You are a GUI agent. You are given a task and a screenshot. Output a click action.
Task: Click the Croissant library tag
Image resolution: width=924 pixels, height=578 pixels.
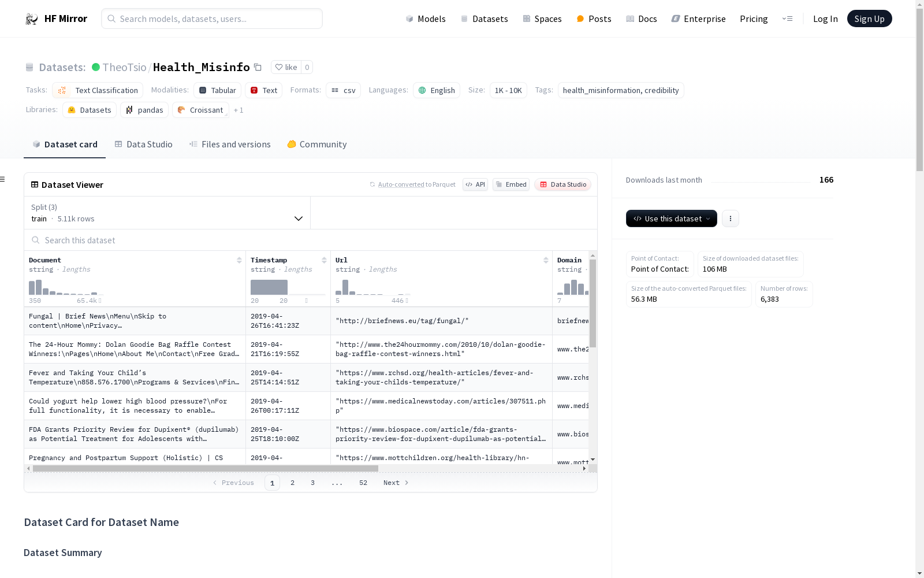[200, 110]
